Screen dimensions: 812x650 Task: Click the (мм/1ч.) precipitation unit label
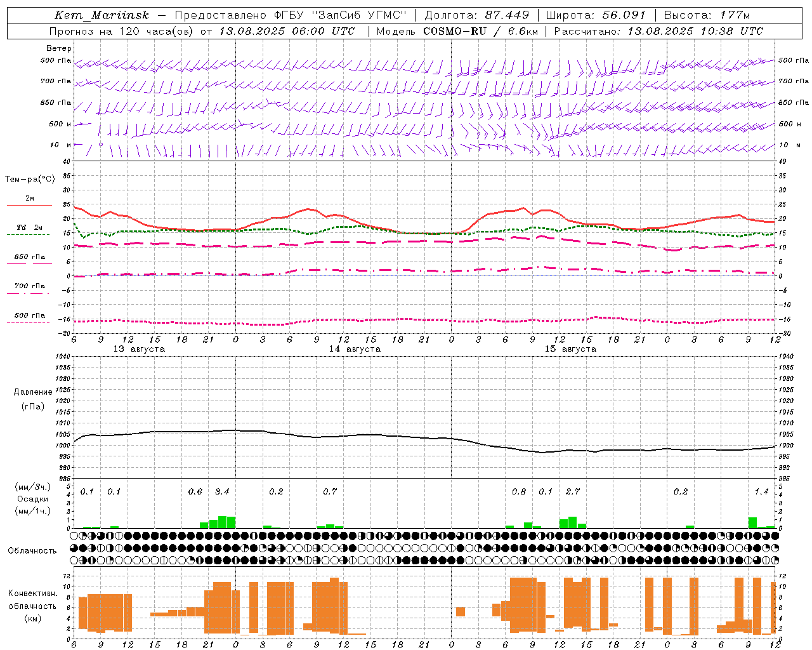[33, 511]
